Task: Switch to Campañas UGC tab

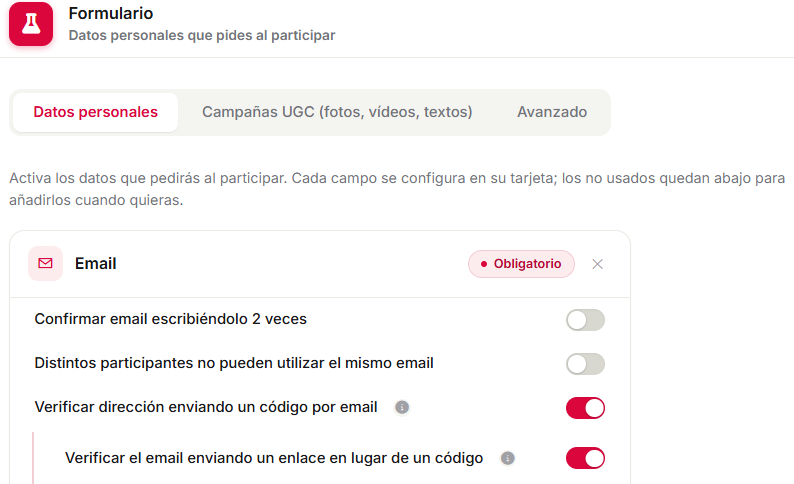Action: click(x=337, y=112)
